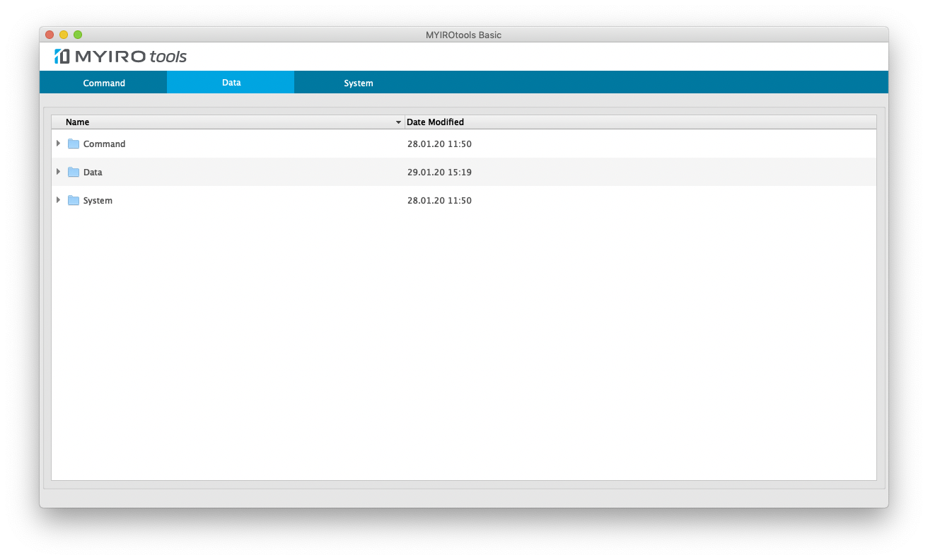
Task: Click the System folder icon
Action: [x=74, y=200]
